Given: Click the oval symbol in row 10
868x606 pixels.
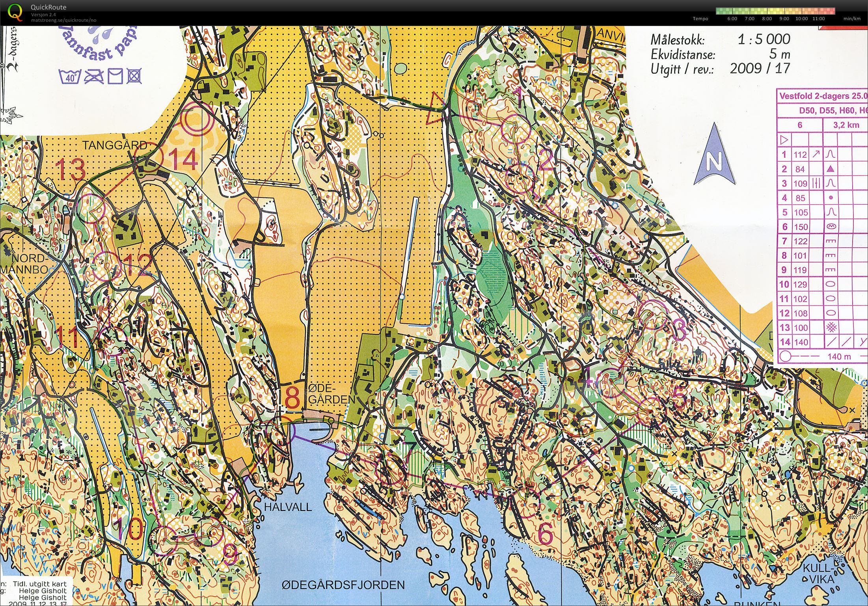Looking at the screenshot, I should point(831,284).
